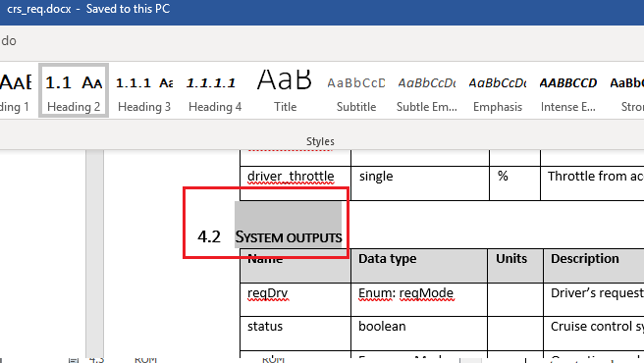This screenshot has width=644, height=363.
Task: Apply the Subtle Emphasis style
Action: coord(427,90)
